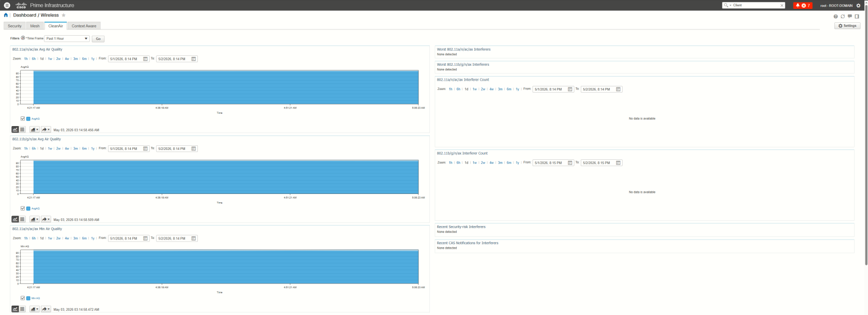Uncheck Min AQ series checkbox
The width and height of the screenshot is (868, 315).
point(23,298)
